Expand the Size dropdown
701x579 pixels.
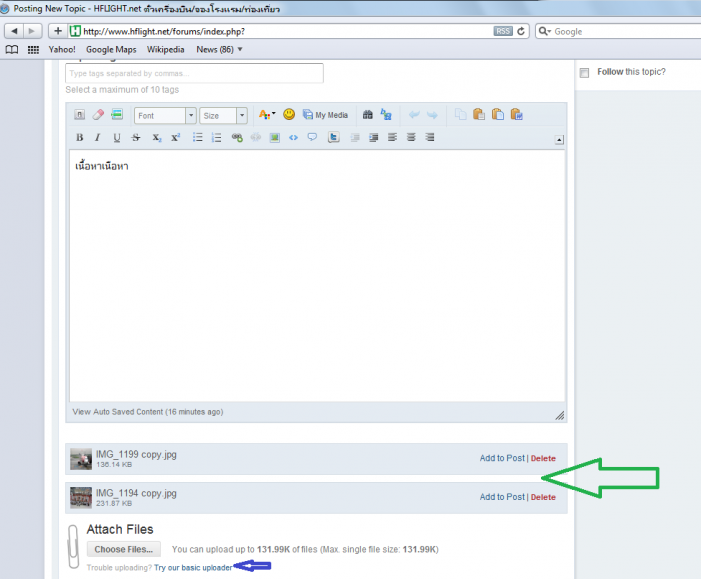point(223,116)
